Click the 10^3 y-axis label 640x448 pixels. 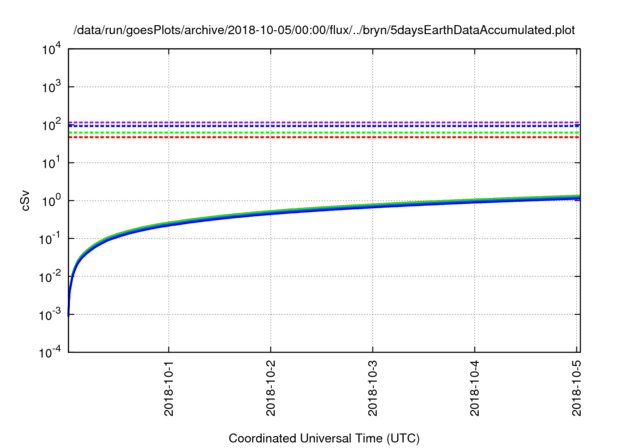tap(52, 86)
